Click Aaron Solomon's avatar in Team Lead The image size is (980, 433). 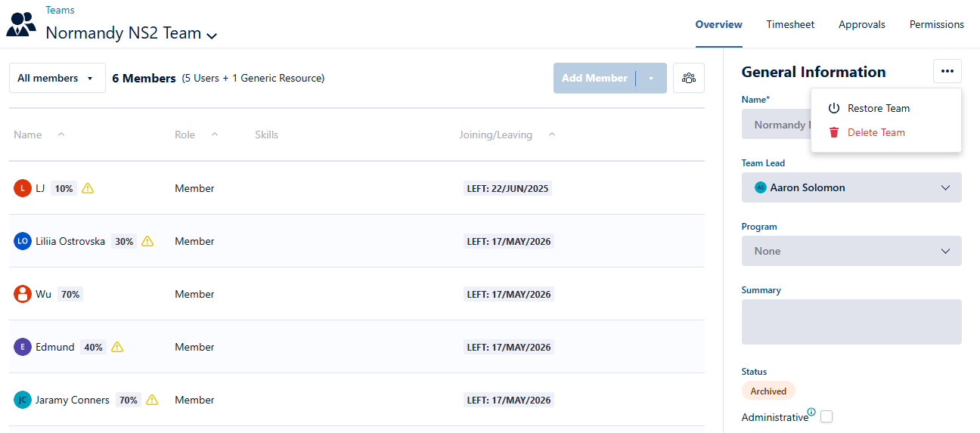(761, 187)
